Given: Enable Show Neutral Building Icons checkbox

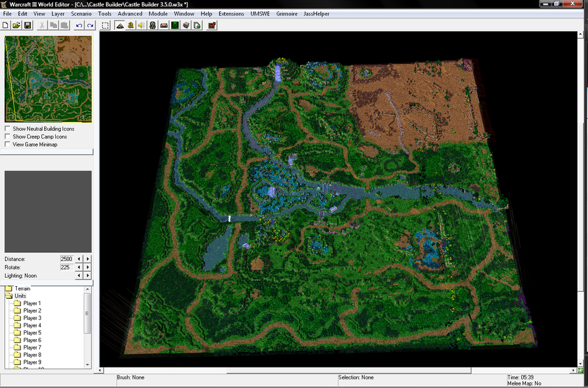Looking at the screenshot, I should point(7,128).
